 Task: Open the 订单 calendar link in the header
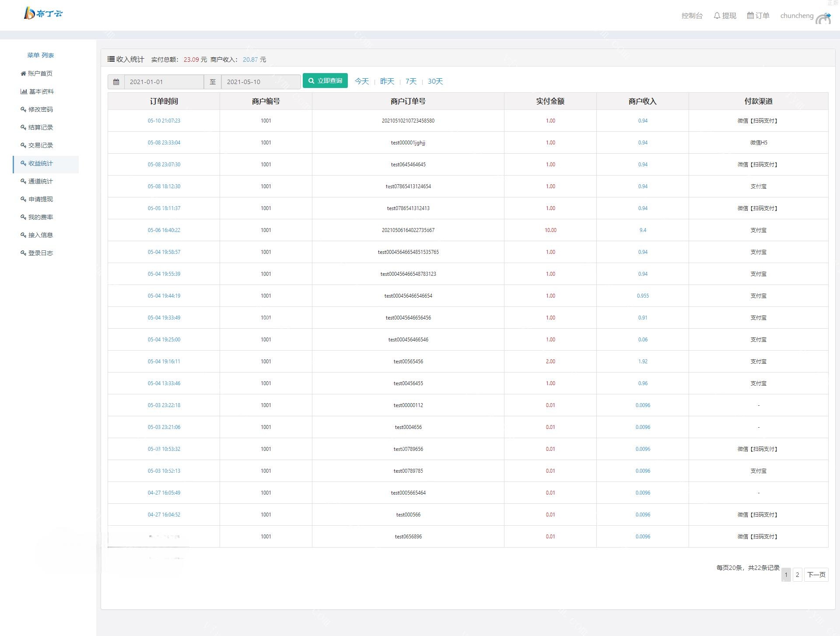758,16
